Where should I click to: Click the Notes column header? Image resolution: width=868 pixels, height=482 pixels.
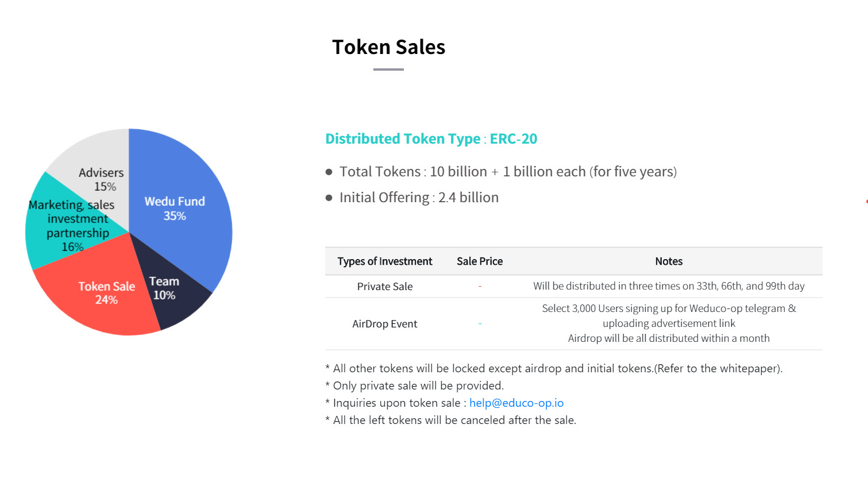pyautogui.click(x=669, y=261)
